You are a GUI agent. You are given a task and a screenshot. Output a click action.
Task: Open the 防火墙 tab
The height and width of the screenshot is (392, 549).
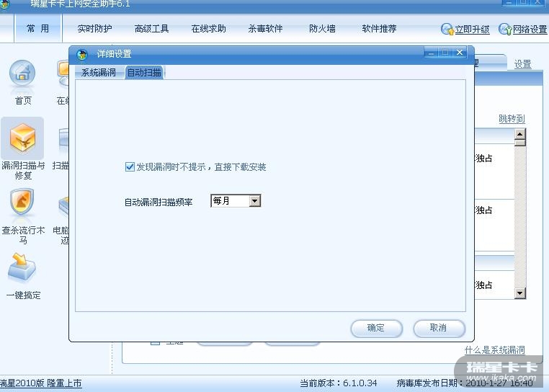(x=322, y=29)
